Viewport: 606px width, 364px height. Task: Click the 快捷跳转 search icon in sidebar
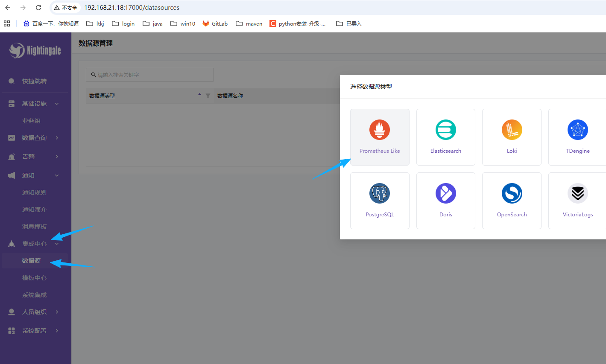[12, 81]
